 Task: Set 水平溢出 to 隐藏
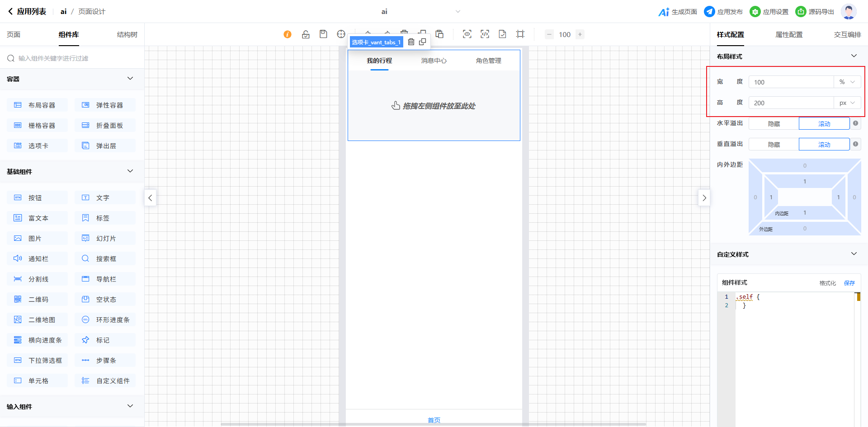coord(774,124)
